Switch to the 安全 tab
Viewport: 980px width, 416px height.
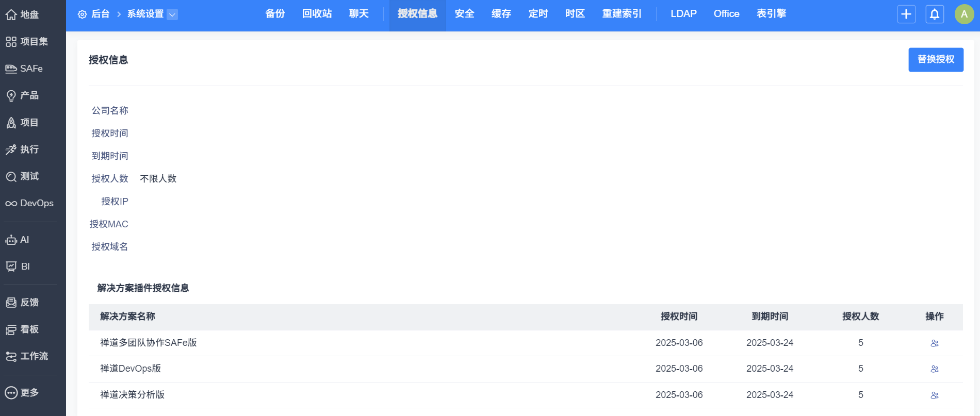pos(464,14)
